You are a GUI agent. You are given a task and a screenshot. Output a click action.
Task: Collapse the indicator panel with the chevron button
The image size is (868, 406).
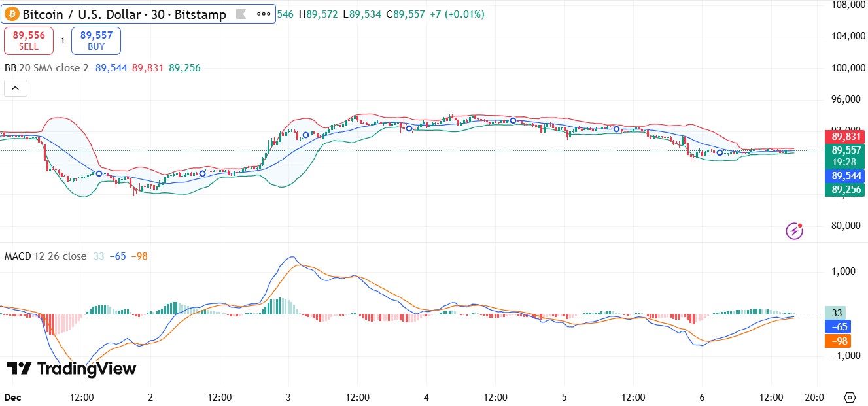pyautogui.click(x=15, y=88)
